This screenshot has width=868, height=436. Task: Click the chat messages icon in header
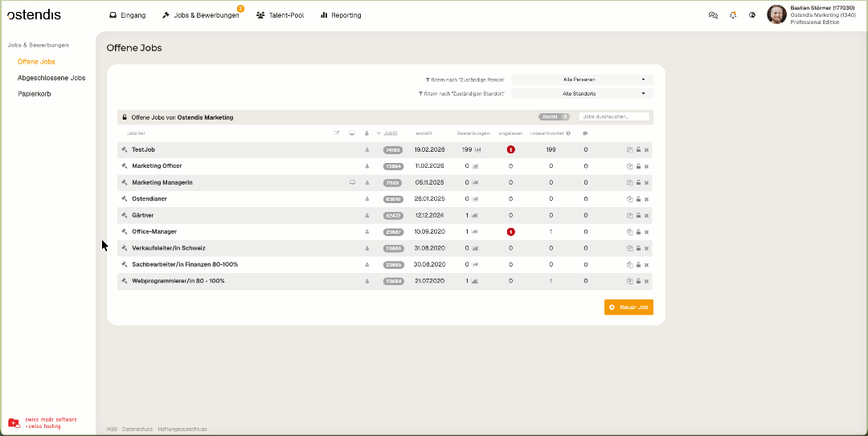713,14
